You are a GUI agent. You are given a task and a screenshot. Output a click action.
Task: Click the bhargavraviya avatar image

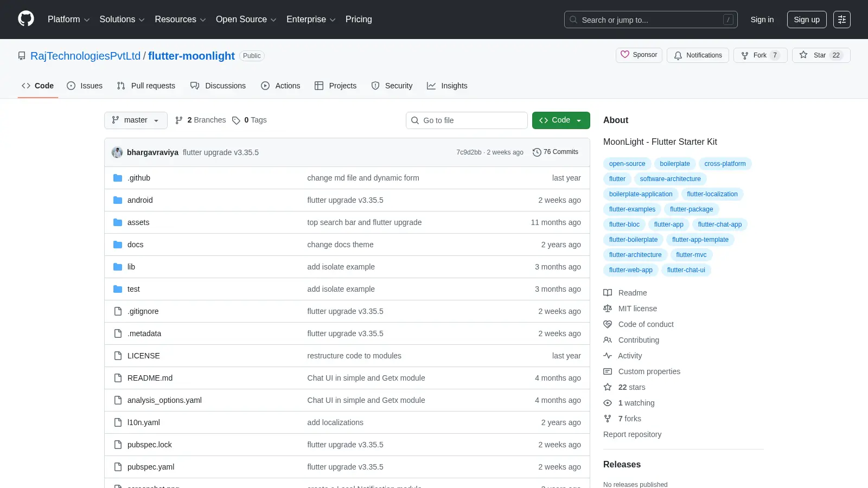point(117,152)
